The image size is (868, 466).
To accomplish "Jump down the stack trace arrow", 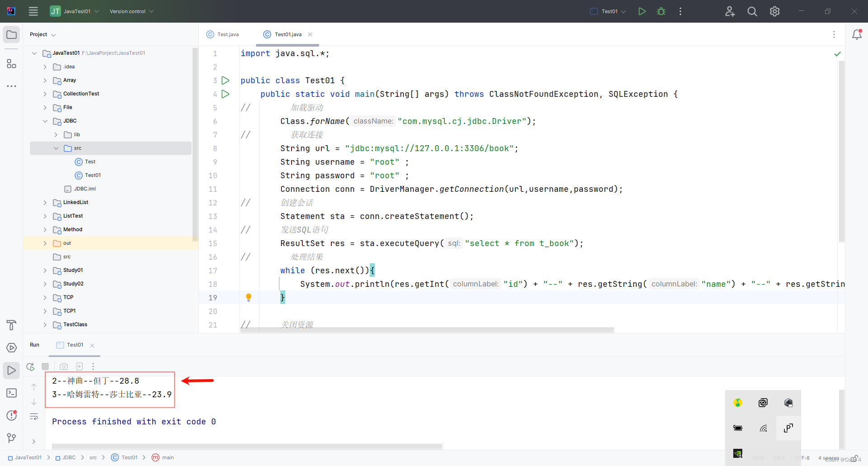I will tap(34, 402).
